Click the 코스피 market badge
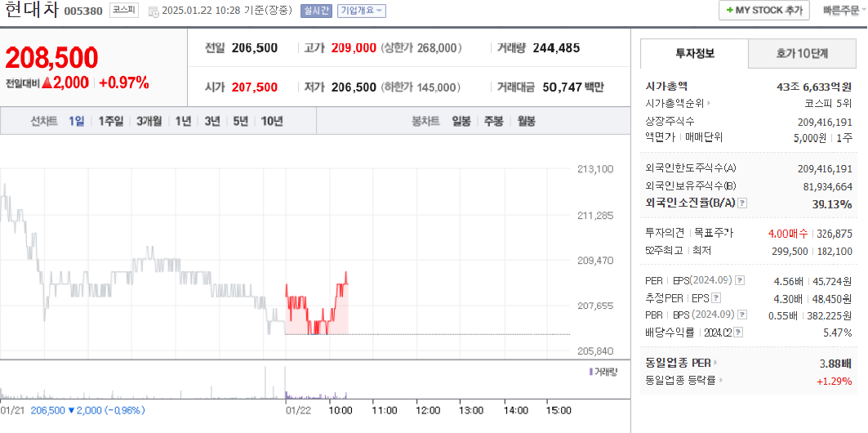This screenshot has height=433, width=868. 124,10
